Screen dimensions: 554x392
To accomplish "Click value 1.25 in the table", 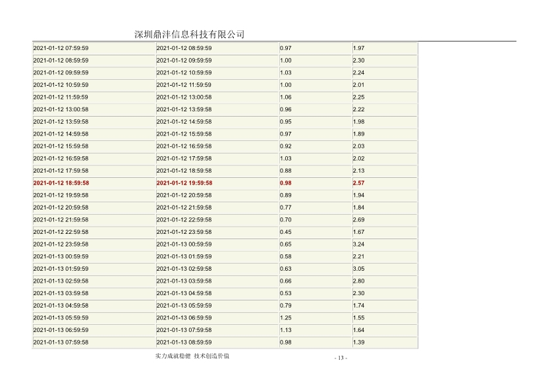I will (x=286, y=318).
